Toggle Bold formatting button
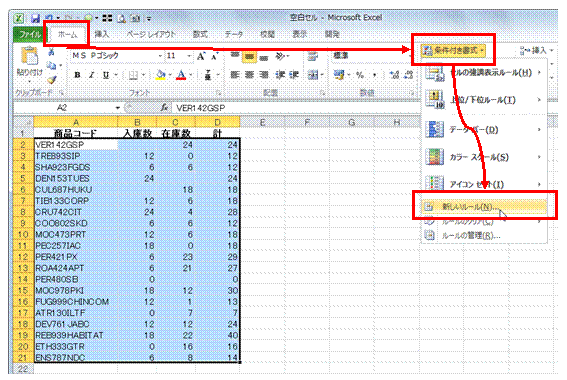This screenshot has height=380, width=567. pyautogui.click(x=77, y=75)
